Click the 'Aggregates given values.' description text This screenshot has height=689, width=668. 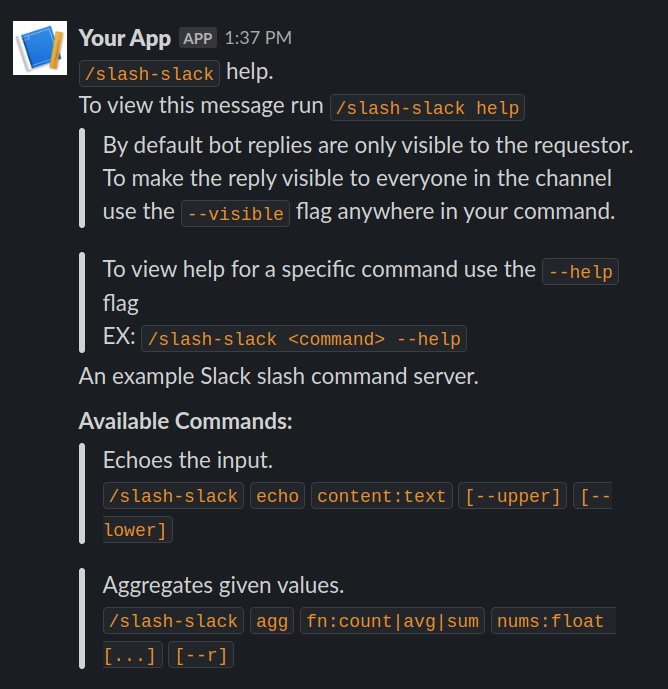pos(223,585)
